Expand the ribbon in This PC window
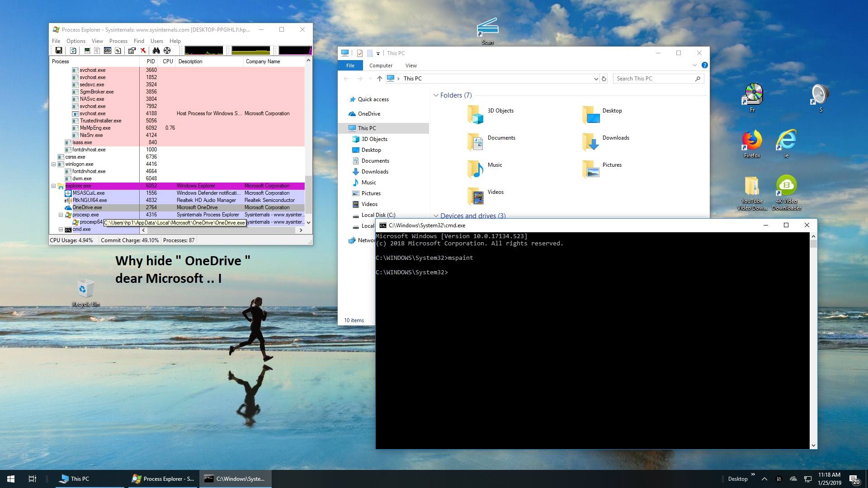 (x=695, y=66)
